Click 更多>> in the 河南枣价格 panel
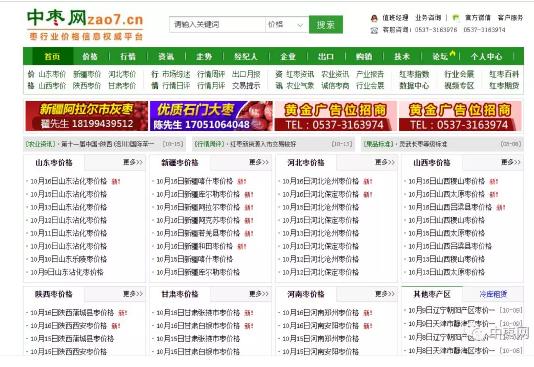The width and height of the screenshot is (534, 367). click(385, 293)
